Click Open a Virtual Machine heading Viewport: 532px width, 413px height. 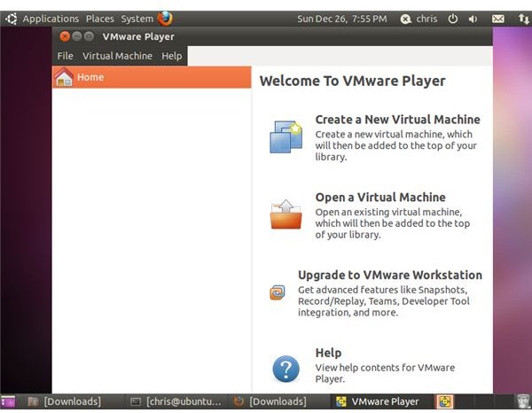coord(380,198)
